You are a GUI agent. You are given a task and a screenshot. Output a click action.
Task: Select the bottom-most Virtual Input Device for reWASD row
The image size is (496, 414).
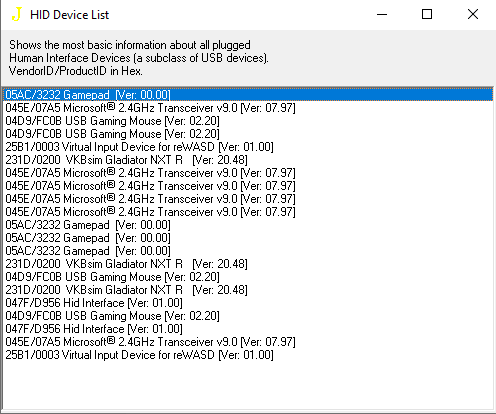click(x=248, y=355)
